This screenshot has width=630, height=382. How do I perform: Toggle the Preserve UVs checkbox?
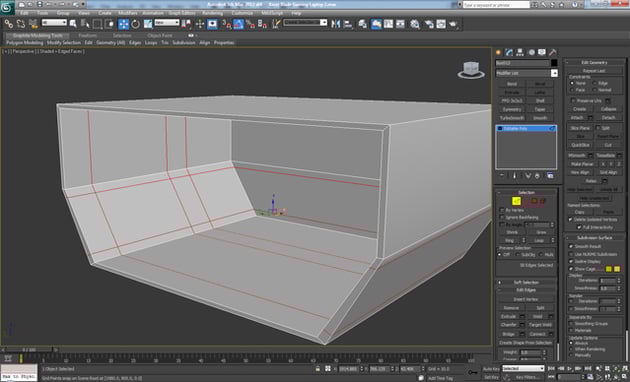573,101
